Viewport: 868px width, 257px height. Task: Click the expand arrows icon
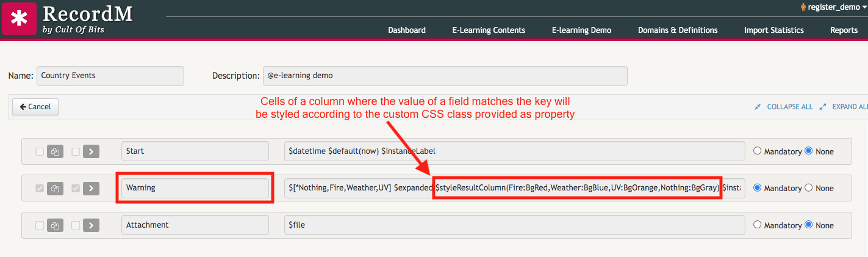[823, 107]
